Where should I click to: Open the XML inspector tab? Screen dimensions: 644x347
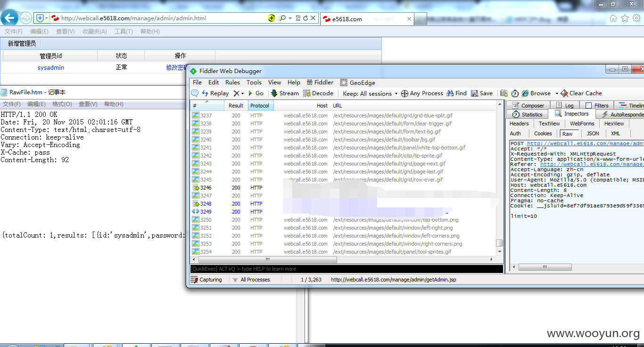[x=615, y=133]
